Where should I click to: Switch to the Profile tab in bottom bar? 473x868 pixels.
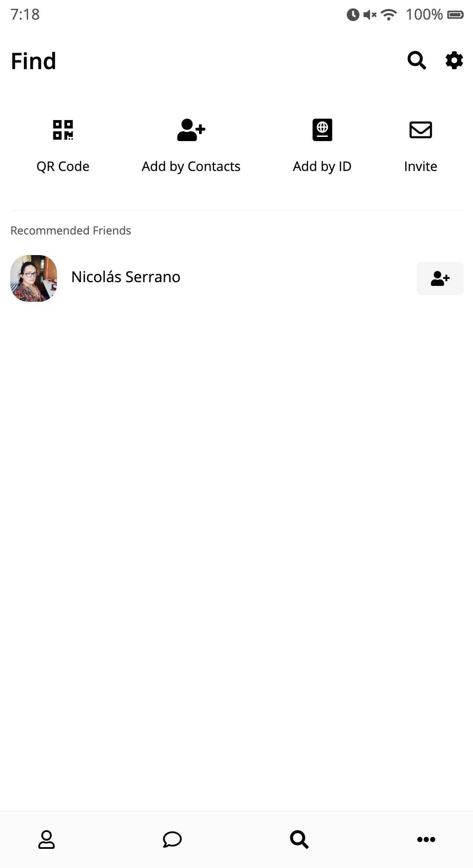coord(46,840)
